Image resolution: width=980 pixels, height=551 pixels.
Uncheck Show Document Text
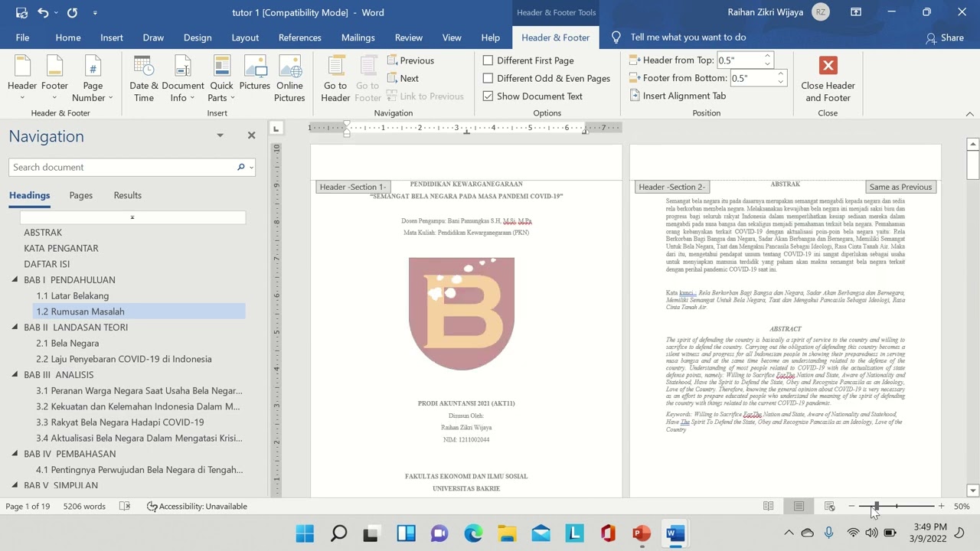[x=488, y=96]
